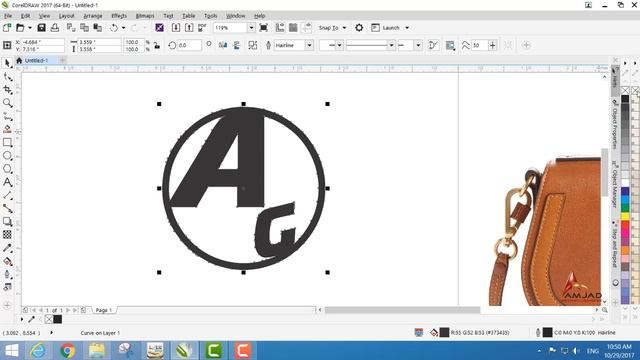Open the Arrange menu
The image size is (640, 360).
click(x=93, y=16)
